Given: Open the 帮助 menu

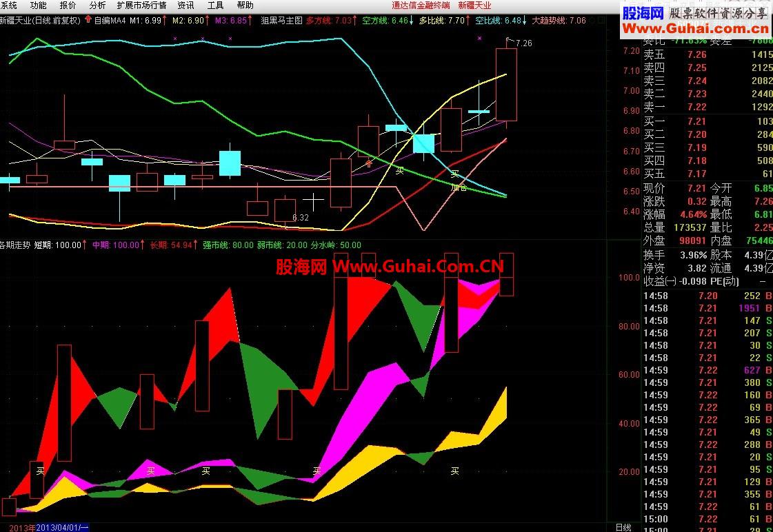Looking at the screenshot, I should click(245, 6).
